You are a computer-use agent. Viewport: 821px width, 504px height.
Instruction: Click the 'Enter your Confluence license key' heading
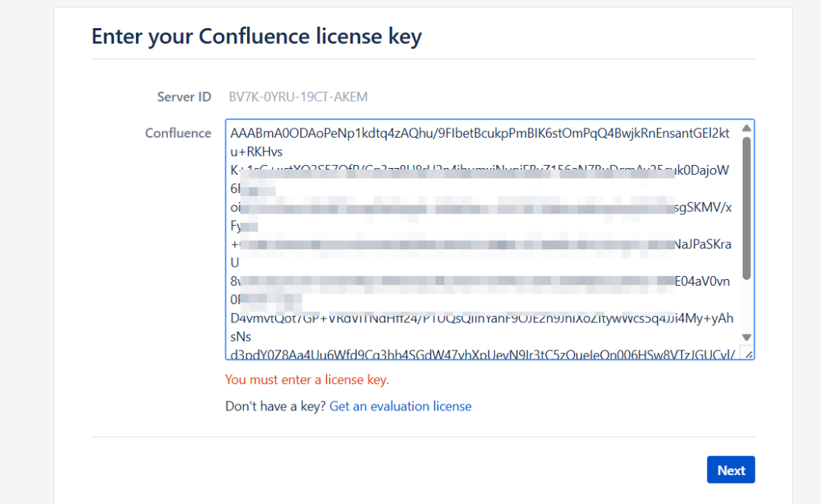pyautogui.click(x=257, y=36)
